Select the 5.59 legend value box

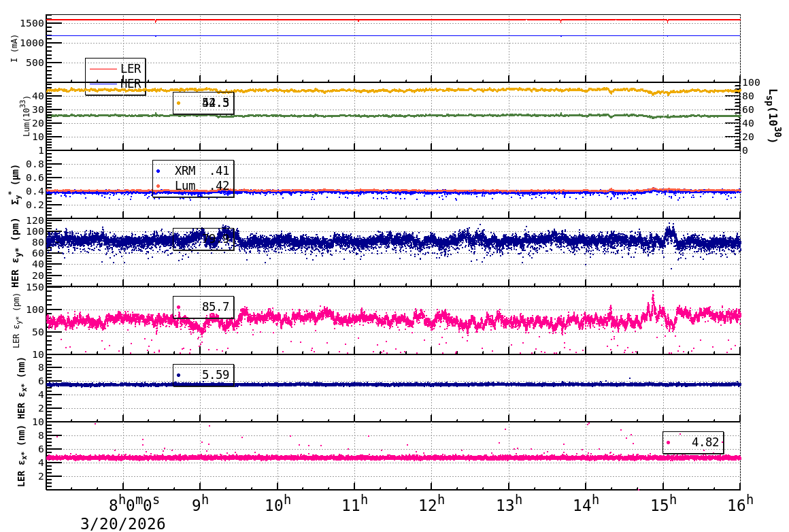coord(203,375)
